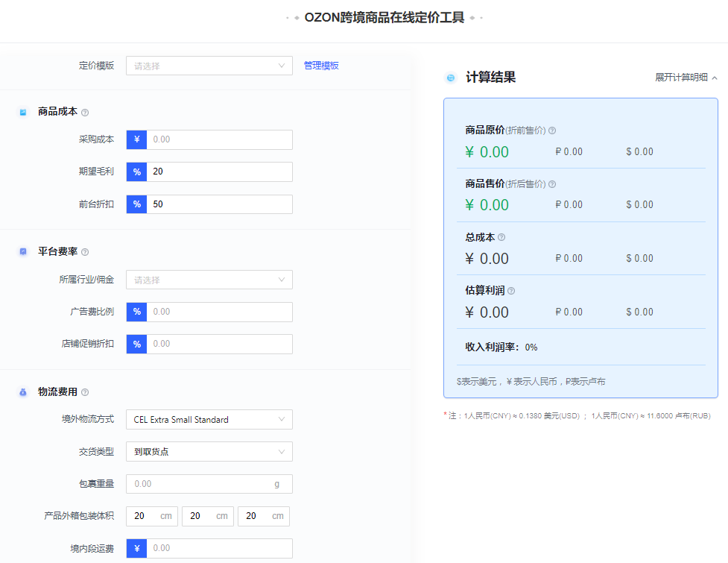
Task: Click the 总成本 dollar value $ 0.00
Action: [640, 258]
